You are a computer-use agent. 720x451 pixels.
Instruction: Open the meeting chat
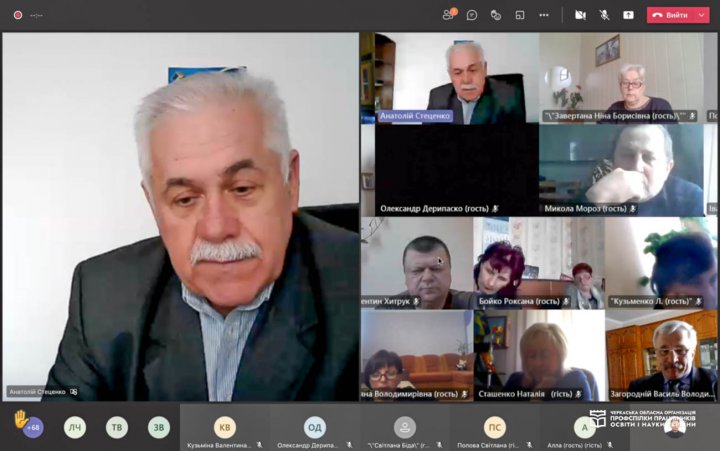(471, 15)
